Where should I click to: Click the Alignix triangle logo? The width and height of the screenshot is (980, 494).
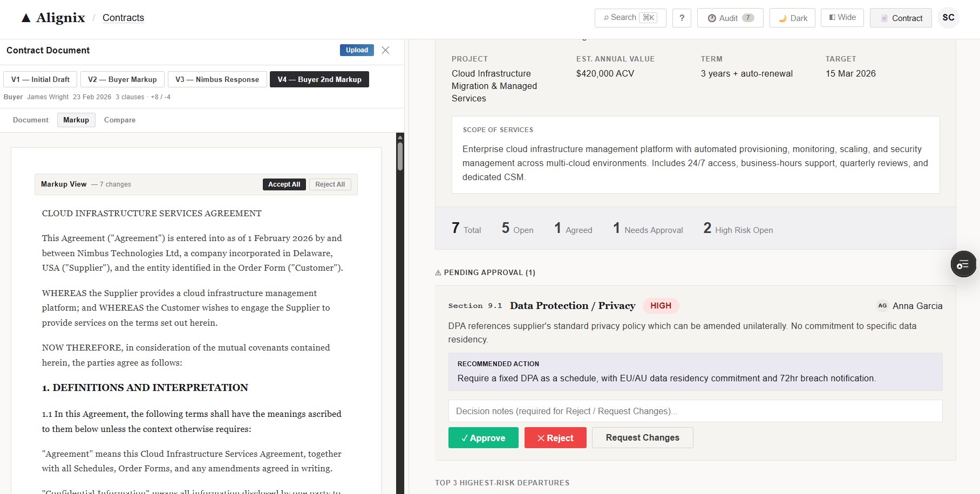pos(26,18)
